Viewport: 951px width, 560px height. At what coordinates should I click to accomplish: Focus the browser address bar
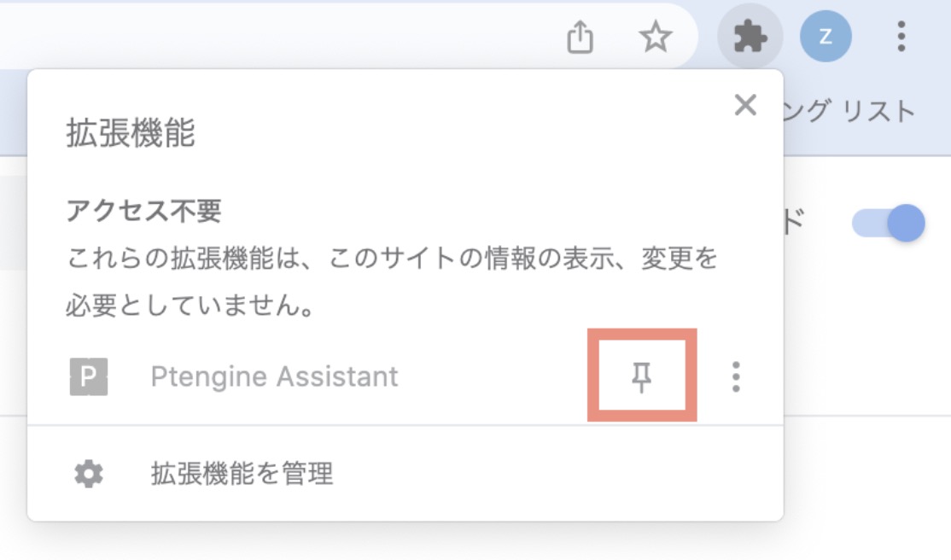point(273,37)
